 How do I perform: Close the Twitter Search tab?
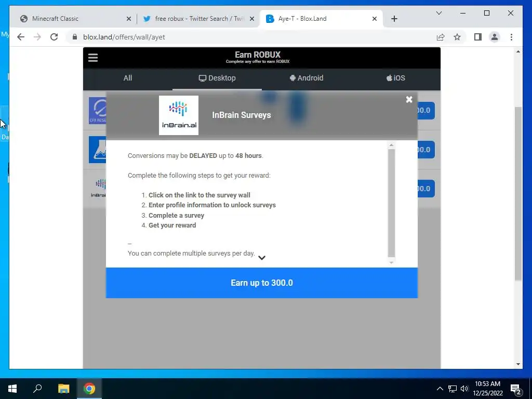252,19
